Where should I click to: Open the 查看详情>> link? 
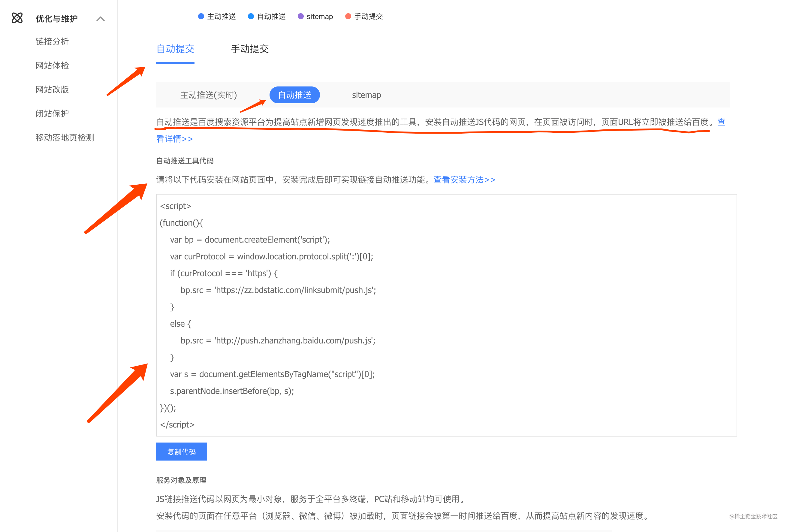(x=174, y=139)
